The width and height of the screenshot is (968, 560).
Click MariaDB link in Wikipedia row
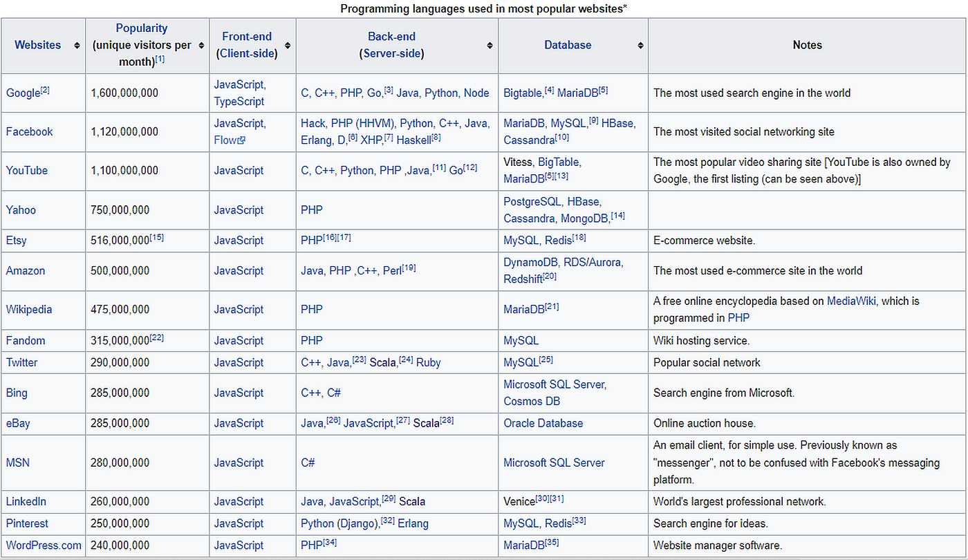[524, 310]
